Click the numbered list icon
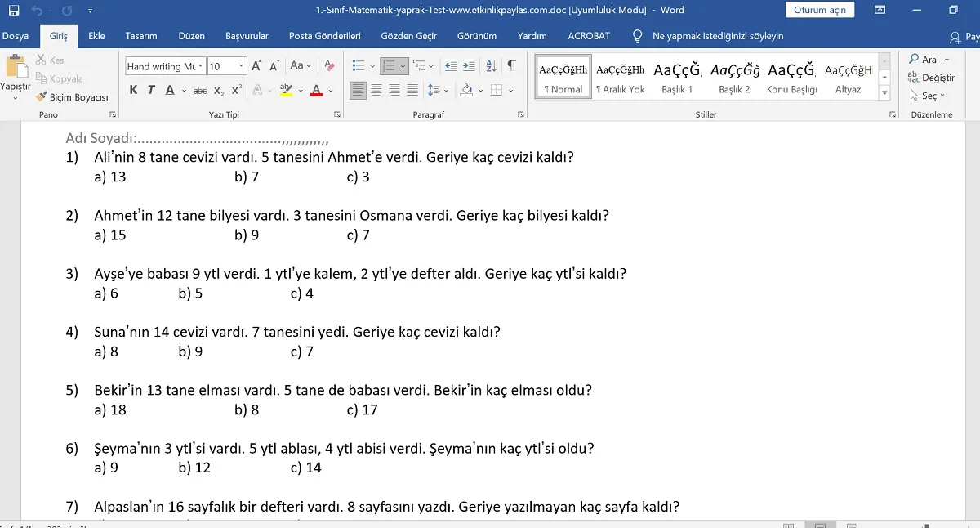This screenshot has height=528, width=980. [x=390, y=66]
